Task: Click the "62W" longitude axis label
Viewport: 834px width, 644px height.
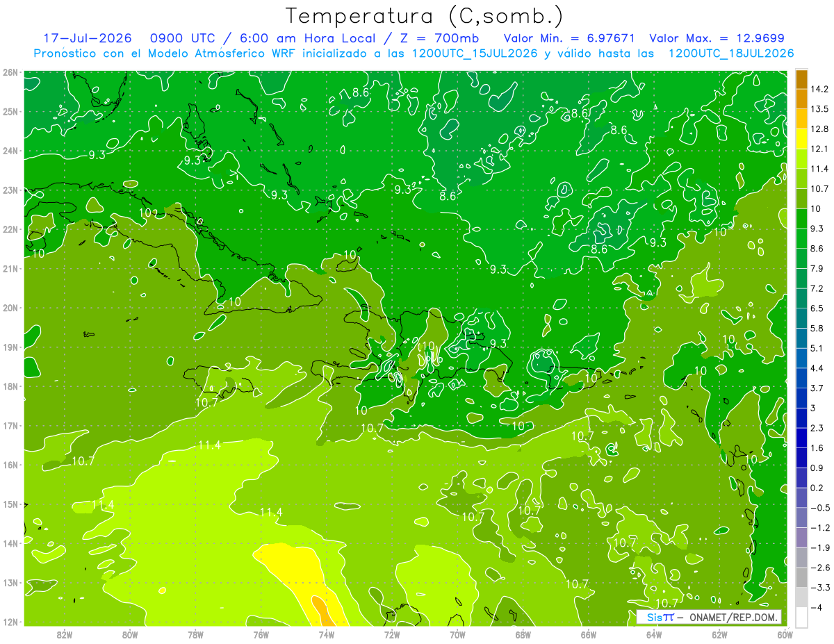Action: point(719,634)
